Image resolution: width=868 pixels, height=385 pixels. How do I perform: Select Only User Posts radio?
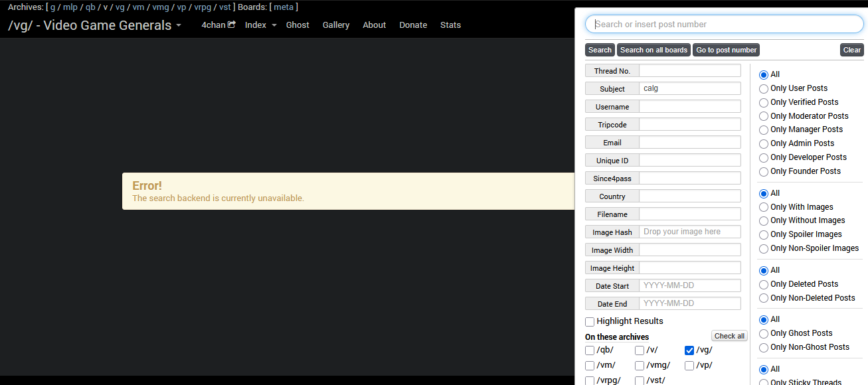click(x=764, y=88)
